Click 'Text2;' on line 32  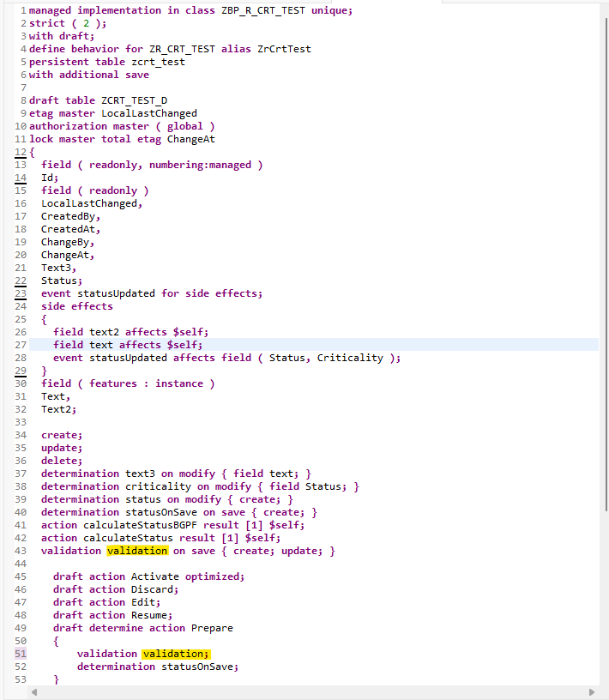coord(58,409)
